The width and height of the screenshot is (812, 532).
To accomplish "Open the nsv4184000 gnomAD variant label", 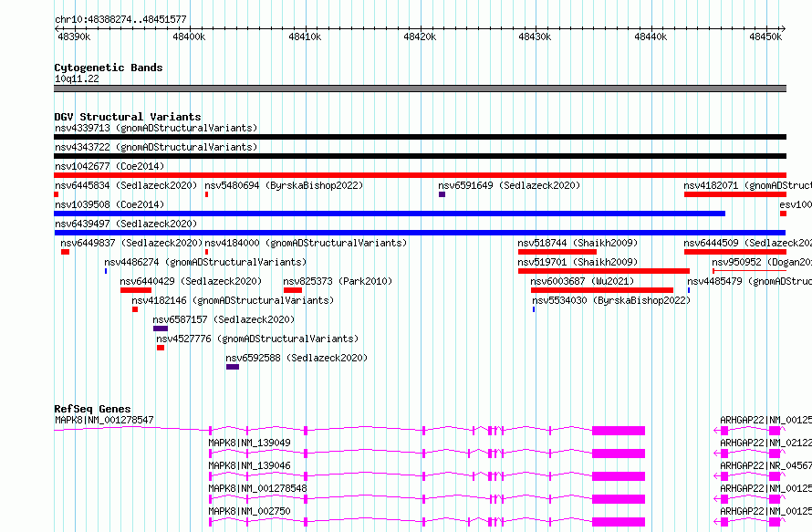I will coord(306,243).
